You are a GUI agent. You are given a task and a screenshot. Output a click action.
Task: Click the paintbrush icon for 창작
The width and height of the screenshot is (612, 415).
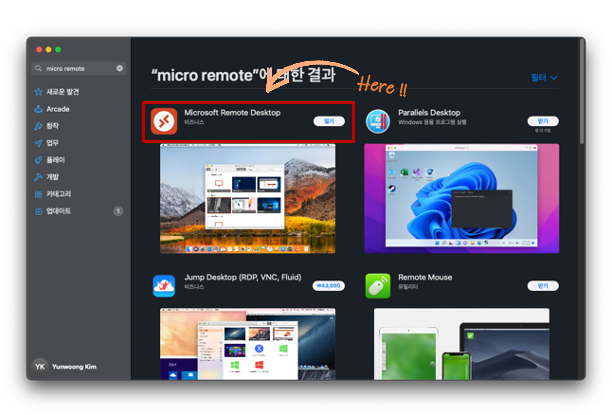coord(38,126)
